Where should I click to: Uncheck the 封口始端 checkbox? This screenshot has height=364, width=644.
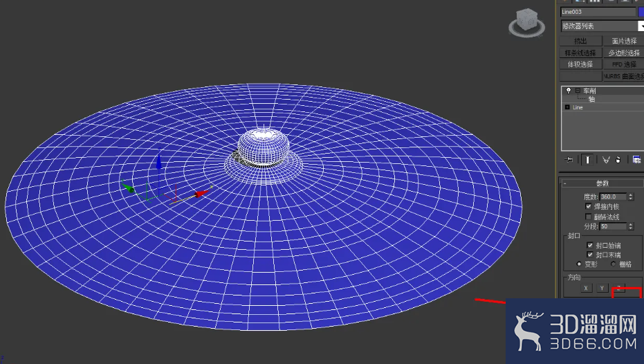590,245
